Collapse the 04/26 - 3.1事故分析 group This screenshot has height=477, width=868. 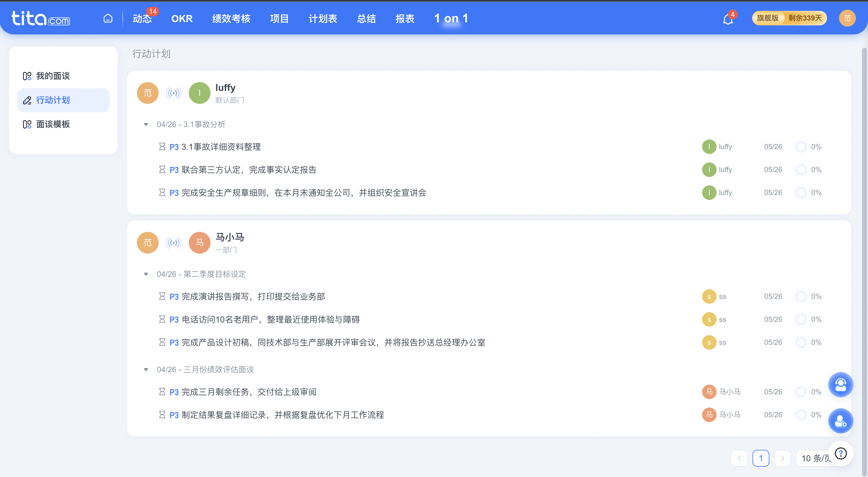point(146,124)
